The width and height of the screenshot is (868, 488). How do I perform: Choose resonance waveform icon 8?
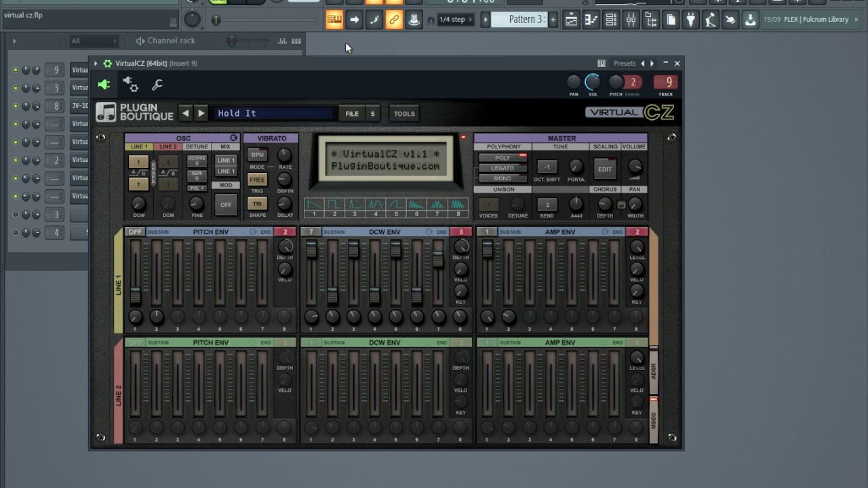(458, 205)
